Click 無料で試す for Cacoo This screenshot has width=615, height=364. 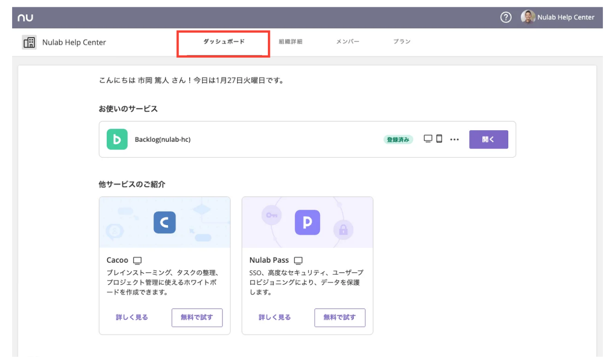tap(197, 318)
